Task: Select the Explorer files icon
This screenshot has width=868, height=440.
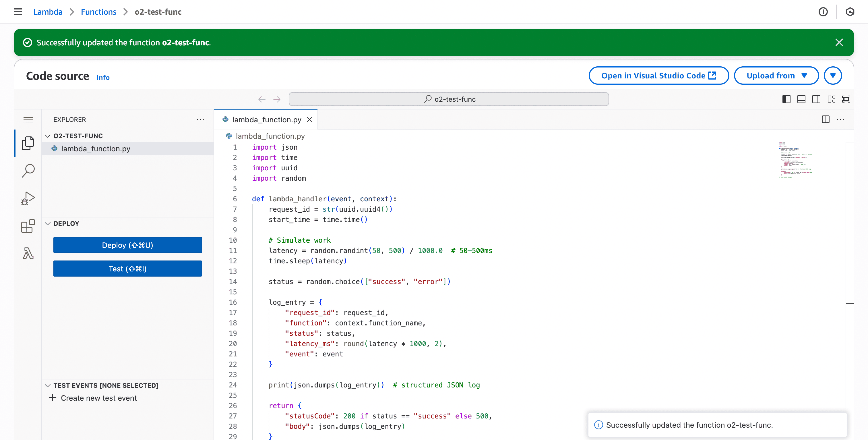Action: click(28, 143)
